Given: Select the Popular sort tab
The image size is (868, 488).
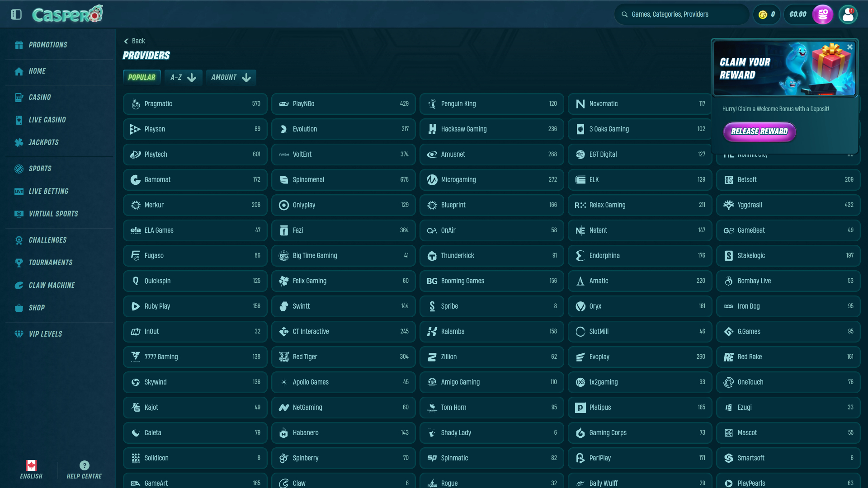Looking at the screenshot, I should (142, 77).
